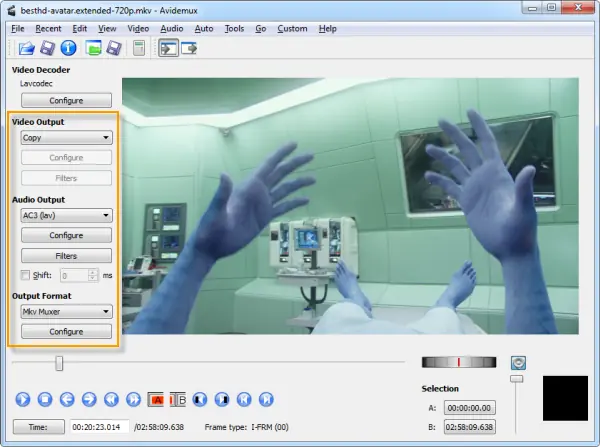The image size is (600, 447).
Task: Jump to the previous black frame
Action: pyautogui.click(x=200, y=400)
